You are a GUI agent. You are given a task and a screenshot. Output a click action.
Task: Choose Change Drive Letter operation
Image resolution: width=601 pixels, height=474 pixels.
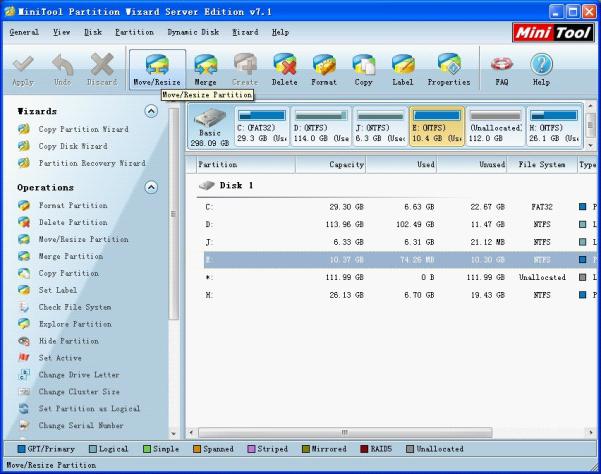pos(69,375)
